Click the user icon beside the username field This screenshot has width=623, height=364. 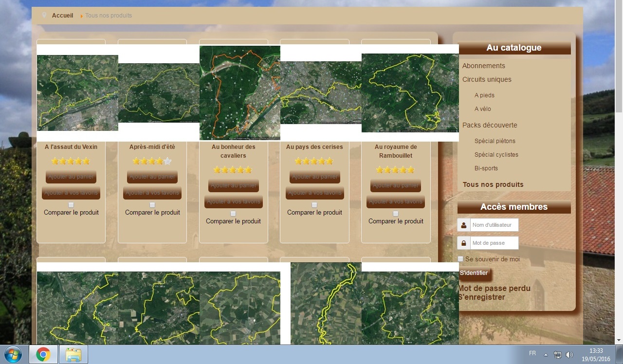pyautogui.click(x=464, y=225)
